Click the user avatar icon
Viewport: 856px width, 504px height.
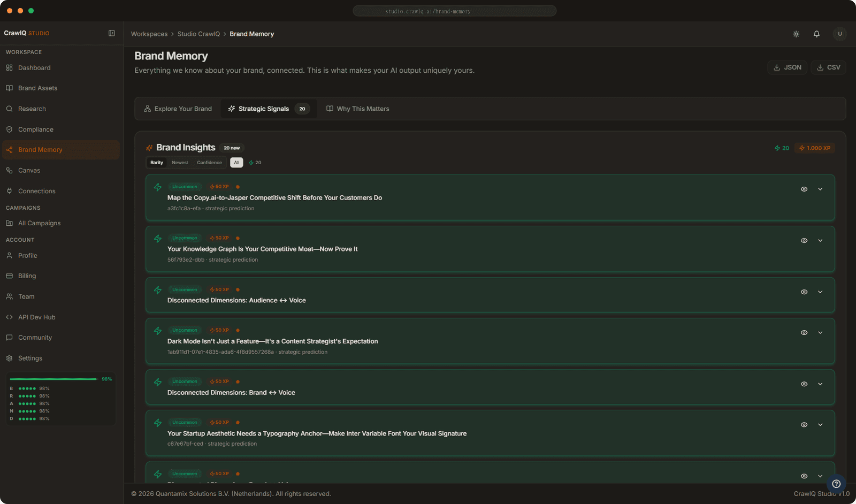839,34
